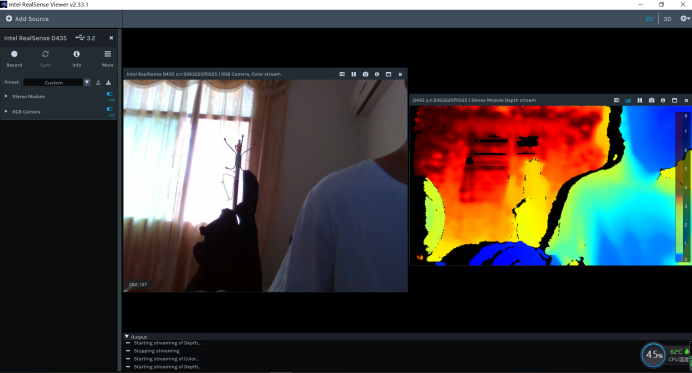Screen dimensions: 692x373
Task: Open device Info icon
Action: (76, 54)
